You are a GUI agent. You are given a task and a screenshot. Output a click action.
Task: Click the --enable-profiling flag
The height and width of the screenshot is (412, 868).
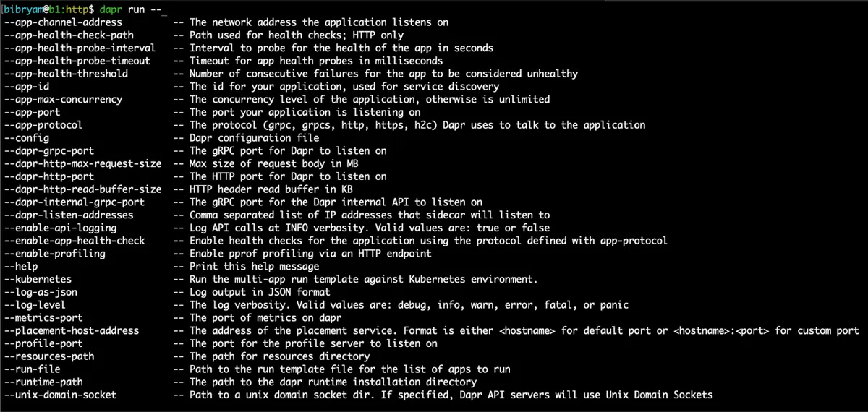(55, 254)
